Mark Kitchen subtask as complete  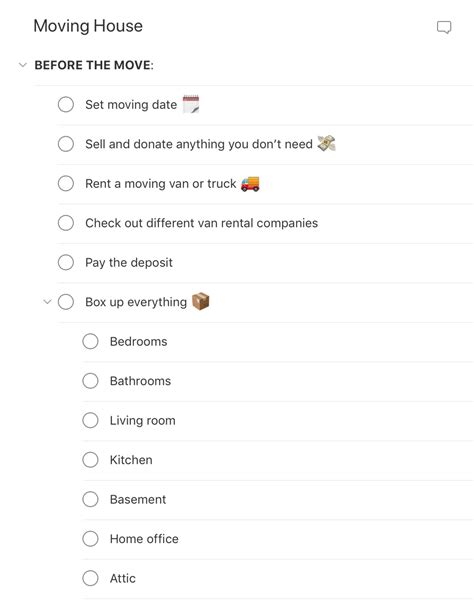(90, 459)
